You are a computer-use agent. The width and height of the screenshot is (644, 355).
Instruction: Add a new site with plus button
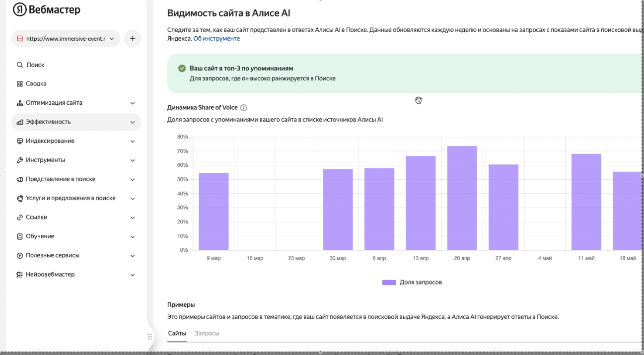click(132, 39)
